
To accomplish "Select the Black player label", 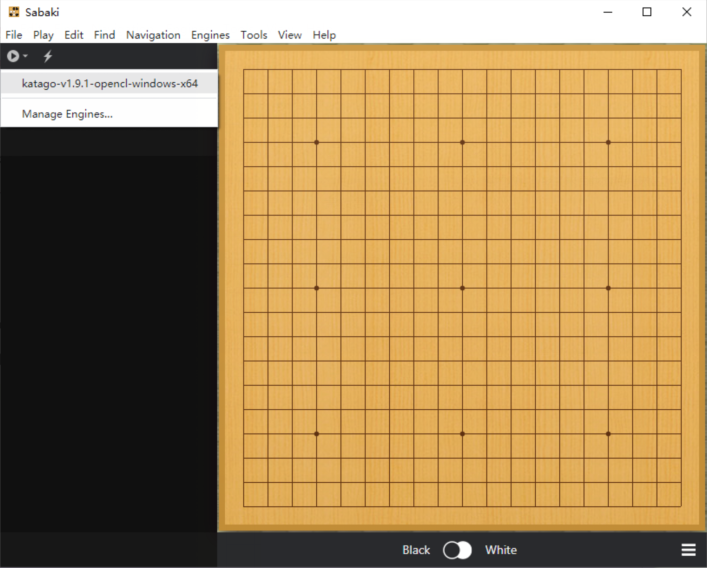I will (416, 550).
